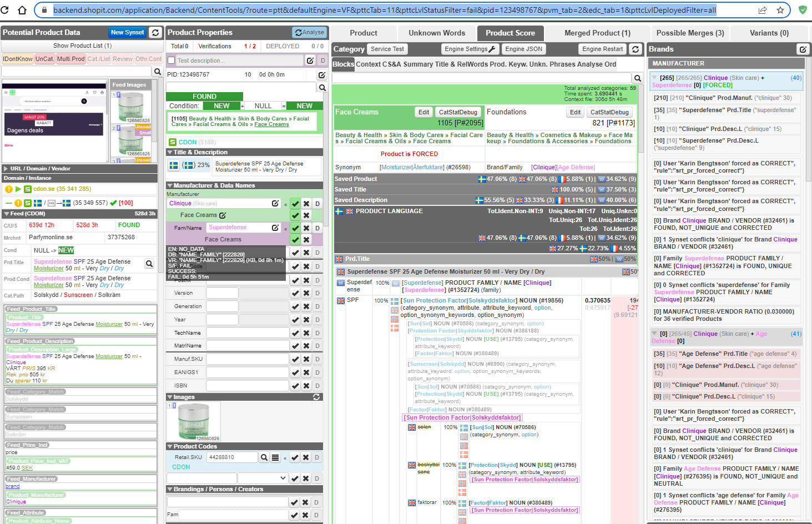Toggle the UnCat. flag button

tap(45, 59)
